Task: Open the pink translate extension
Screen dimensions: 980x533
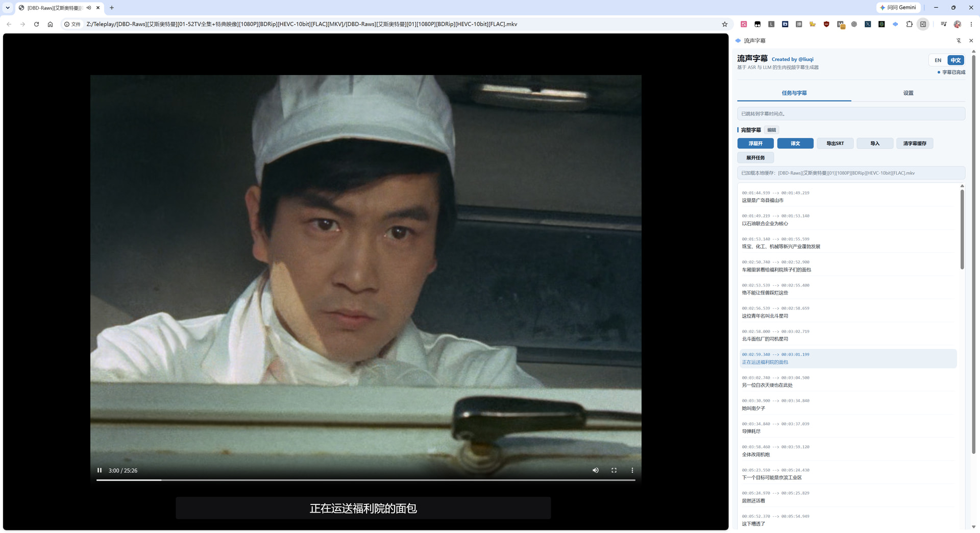Action: point(744,24)
